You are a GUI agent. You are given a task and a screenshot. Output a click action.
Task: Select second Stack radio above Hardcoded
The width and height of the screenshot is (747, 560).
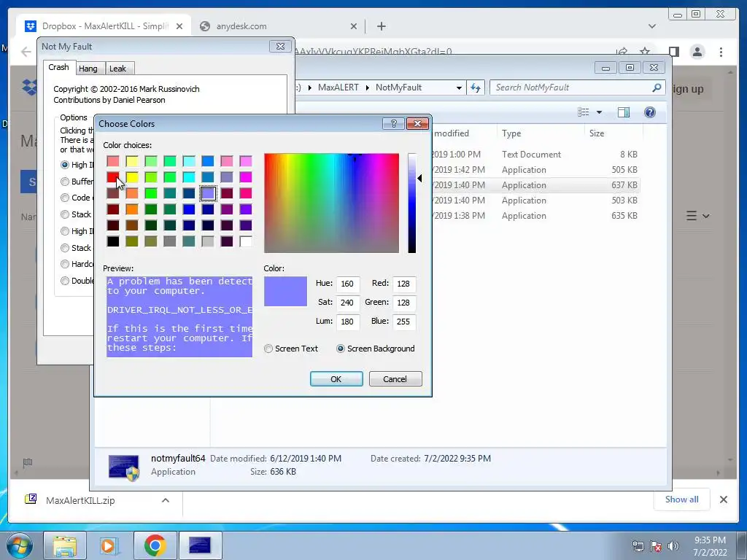coord(65,248)
